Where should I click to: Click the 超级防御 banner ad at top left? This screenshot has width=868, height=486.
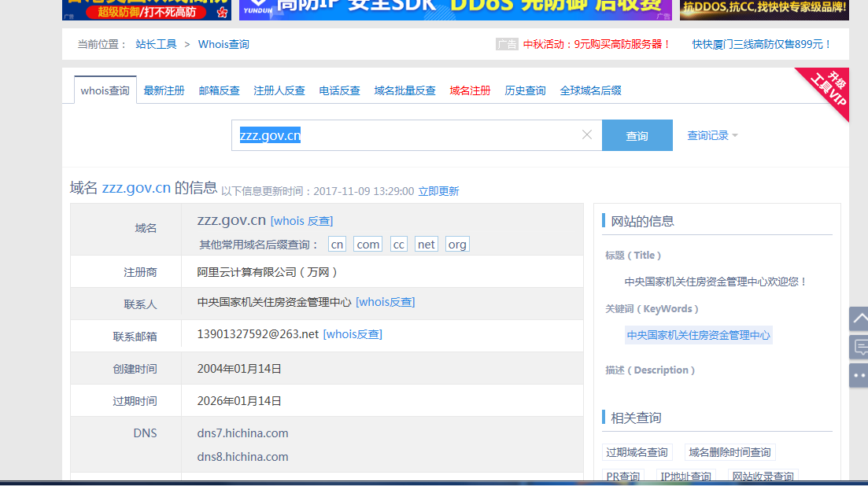tap(146, 9)
